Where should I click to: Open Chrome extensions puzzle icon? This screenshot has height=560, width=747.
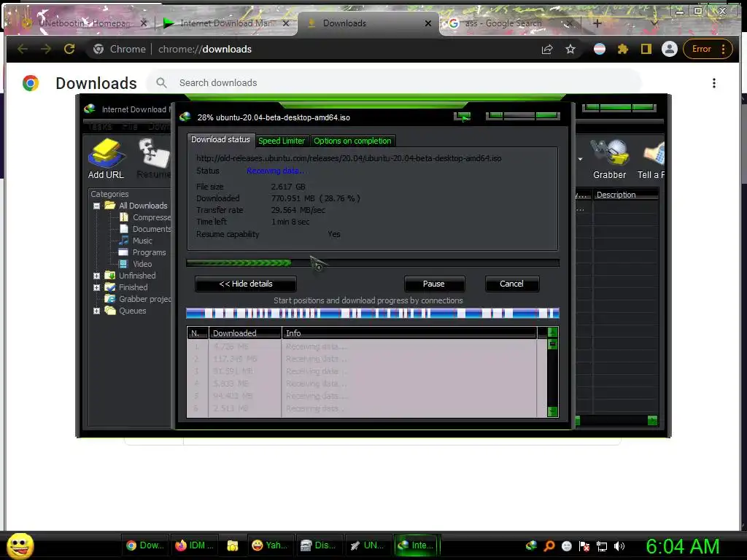tap(623, 49)
